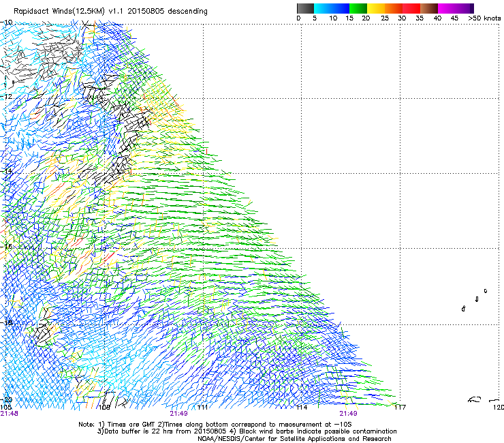This screenshot has height=443, width=504.
Task: Click the '>50 knots' legend label
Action: pyautogui.click(x=484, y=18)
